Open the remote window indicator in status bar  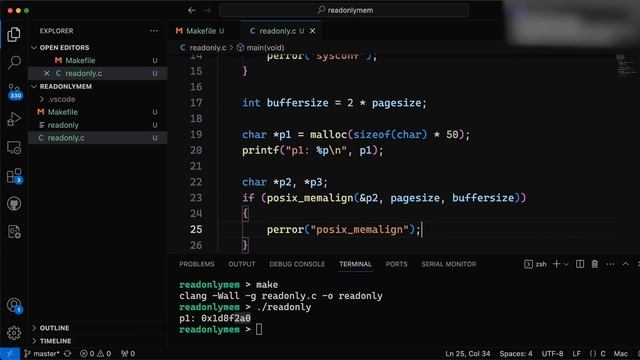[x=10, y=353]
